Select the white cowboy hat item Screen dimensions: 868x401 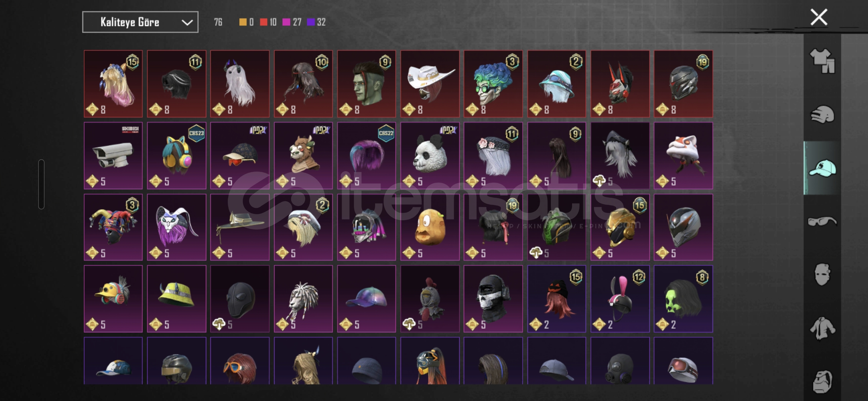[430, 84]
